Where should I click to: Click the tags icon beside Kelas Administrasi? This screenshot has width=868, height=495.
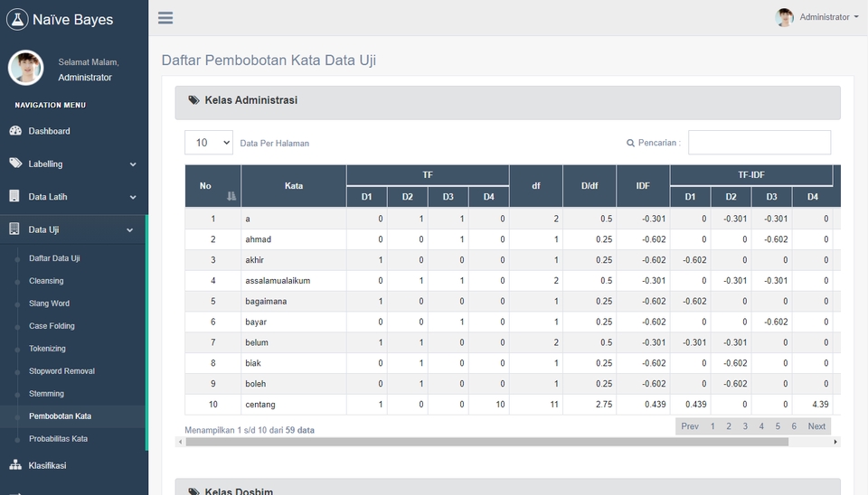pyautogui.click(x=193, y=100)
